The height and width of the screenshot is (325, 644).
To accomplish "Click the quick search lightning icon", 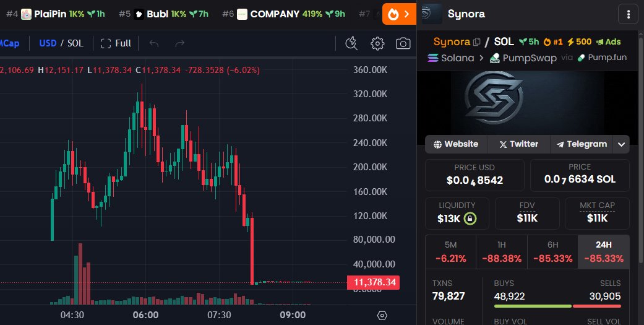I will pos(351,43).
